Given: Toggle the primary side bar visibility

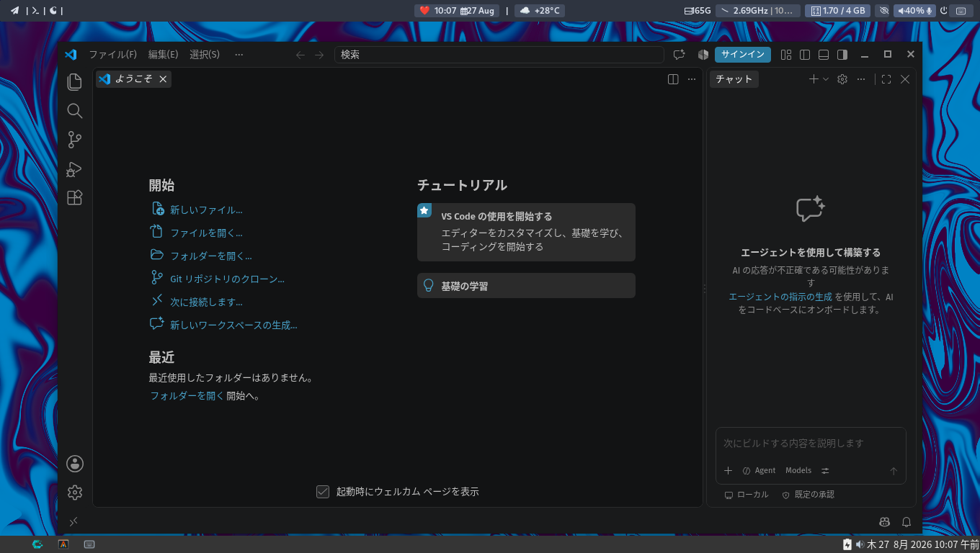Looking at the screenshot, I should click(x=805, y=55).
